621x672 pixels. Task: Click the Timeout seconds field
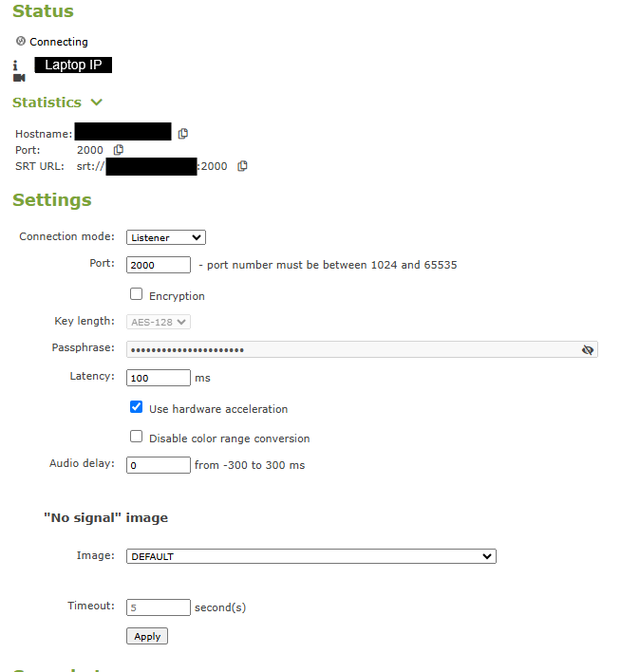point(159,607)
